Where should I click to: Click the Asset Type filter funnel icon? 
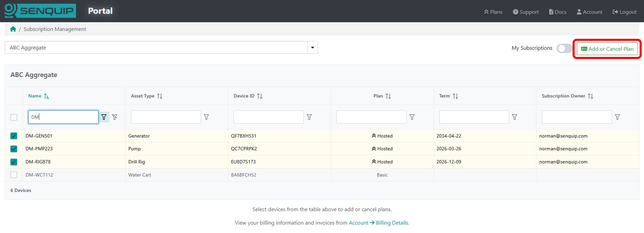pyautogui.click(x=206, y=117)
